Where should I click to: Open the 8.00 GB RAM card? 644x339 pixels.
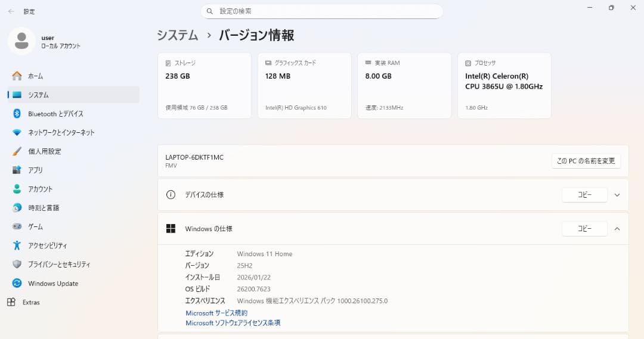point(404,86)
